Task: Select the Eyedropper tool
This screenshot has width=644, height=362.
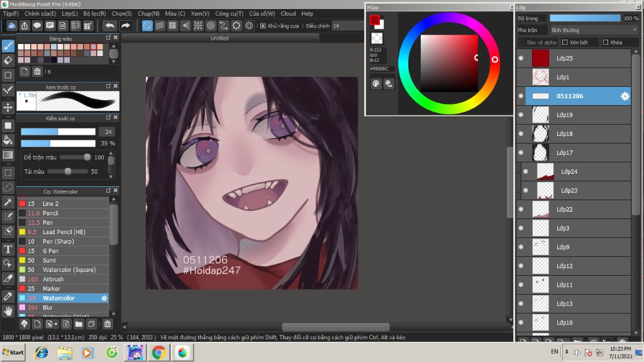Action: (x=8, y=296)
